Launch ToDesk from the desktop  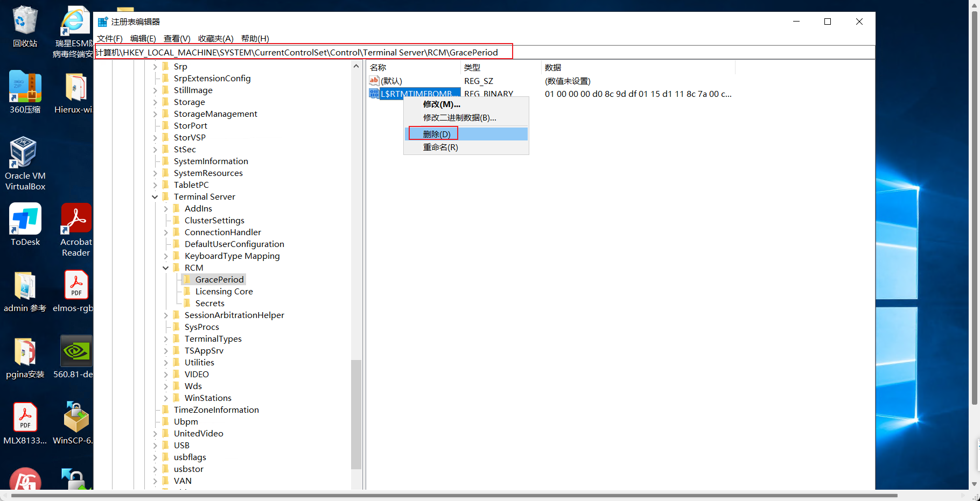click(25, 218)
